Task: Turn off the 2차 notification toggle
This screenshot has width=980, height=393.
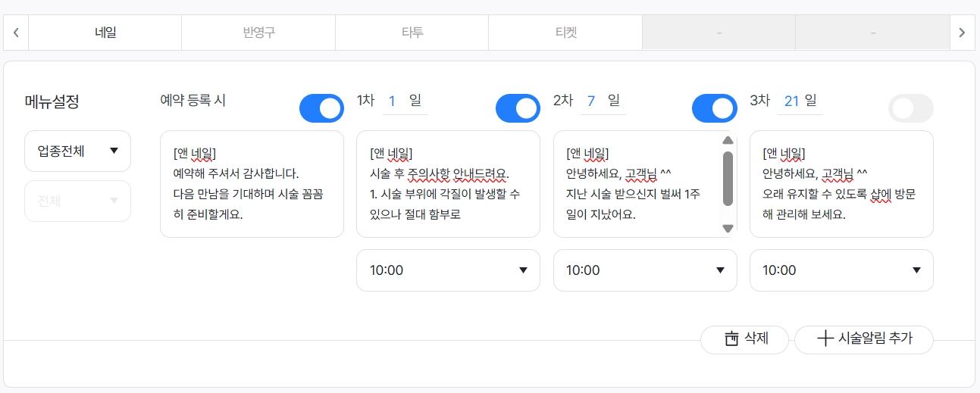Action: 714,108
